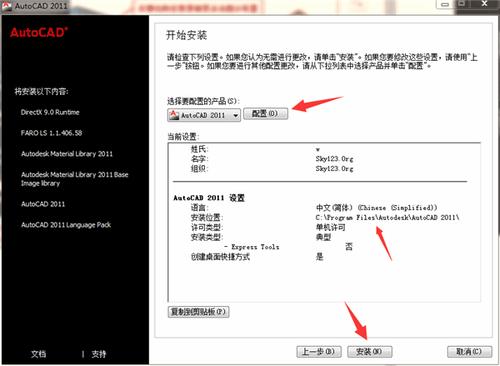Copy settings with the 复制到剪贴板(P) button

click(x=198, y=312)
